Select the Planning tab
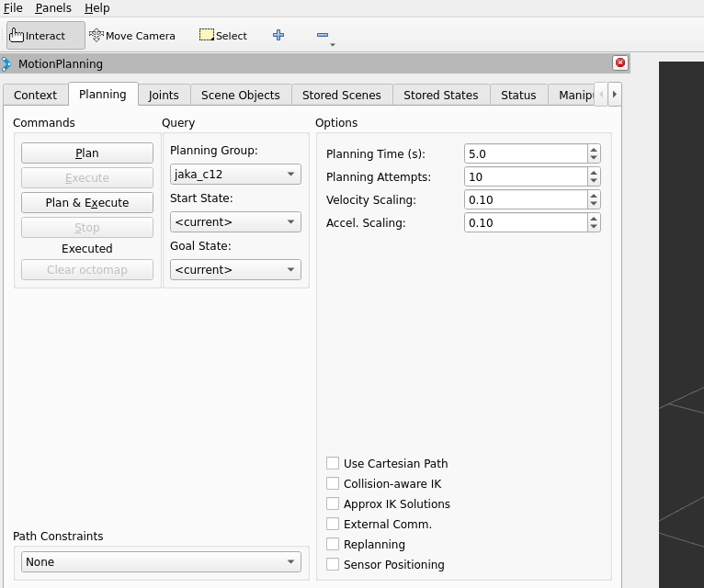704x588 pixels. pos(103,95)
